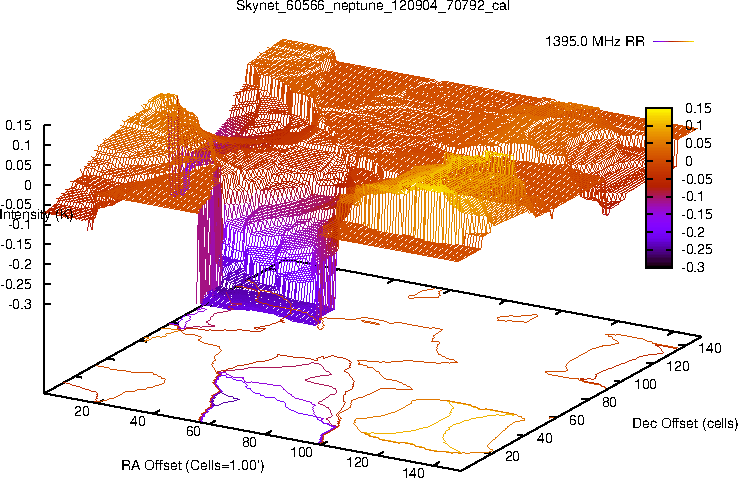This screenshot has height=478, width=738.
Task: Click the 60 tick on the RA Offset axis
Action: (193, 431)
